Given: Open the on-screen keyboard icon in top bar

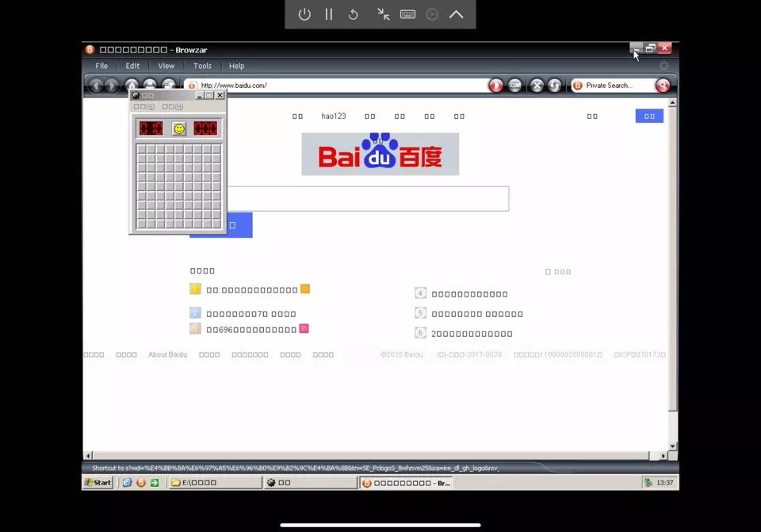Looking at the screenshot, I should (x=407, y=13).
